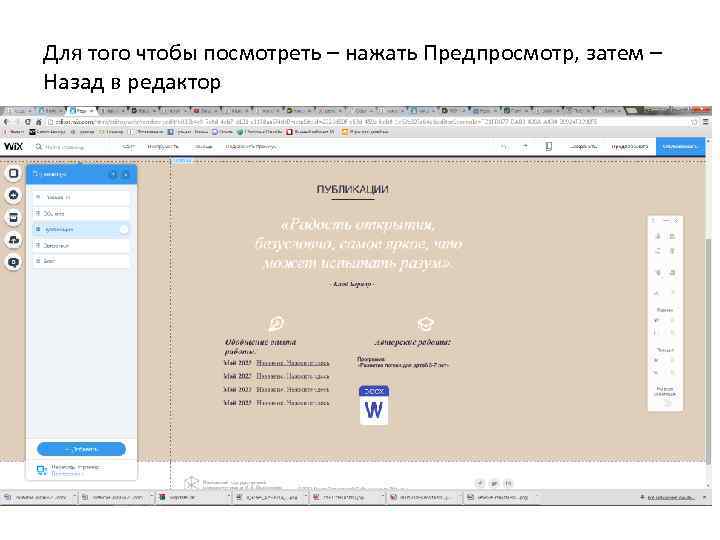
Task: Click the Undo arrow in the Wix top bar
Action: point(504,146)
